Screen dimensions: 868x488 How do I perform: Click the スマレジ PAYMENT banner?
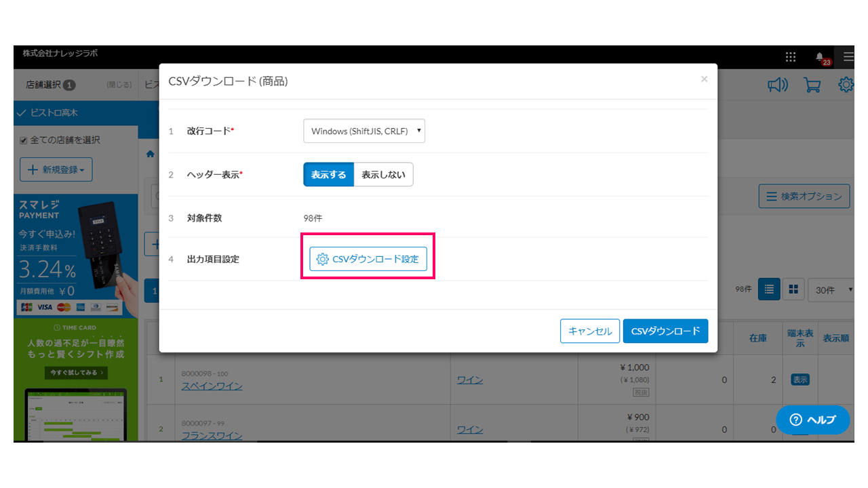coord(76,256)
